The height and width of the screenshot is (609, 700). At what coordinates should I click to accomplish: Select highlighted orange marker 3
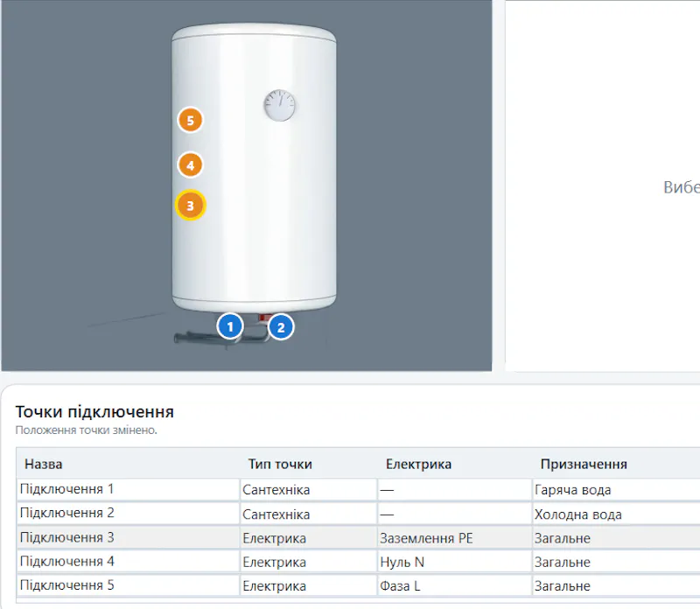190,206
